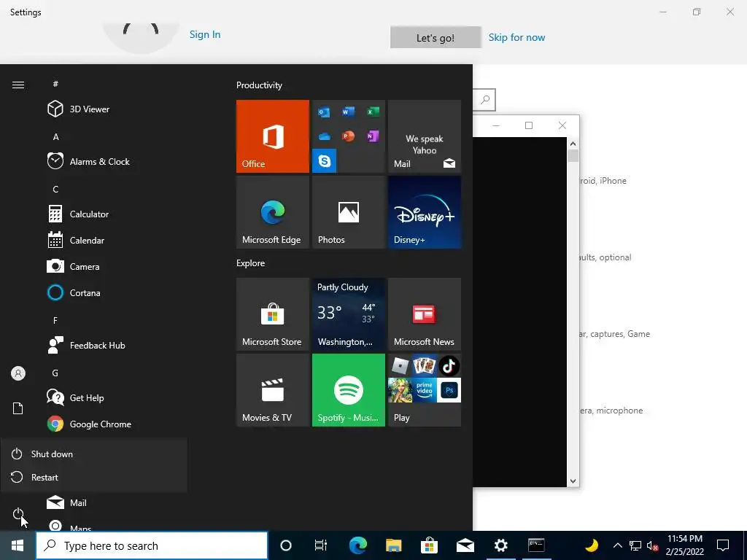Open the Photos tile
Viewport: 747px width, 560px height.
[x=348, y=212]
